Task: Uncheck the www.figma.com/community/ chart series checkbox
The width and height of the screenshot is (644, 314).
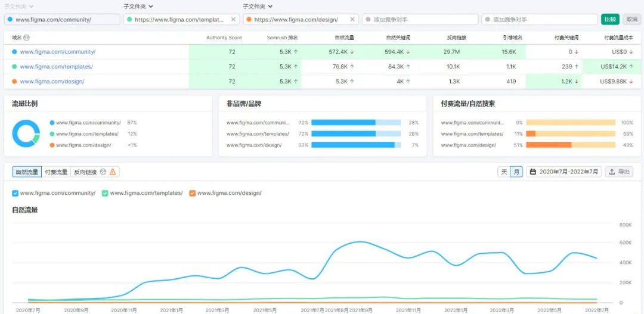Action: 15,193
